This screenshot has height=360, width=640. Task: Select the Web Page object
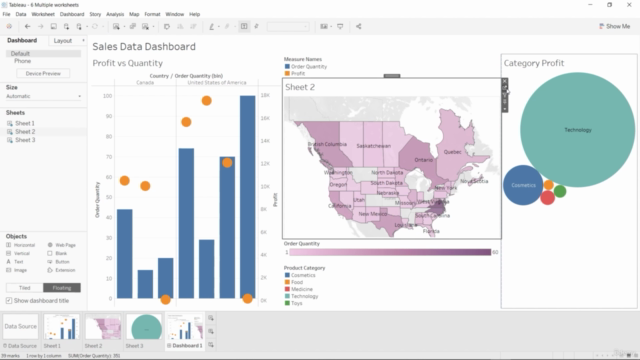click(62, 245)
